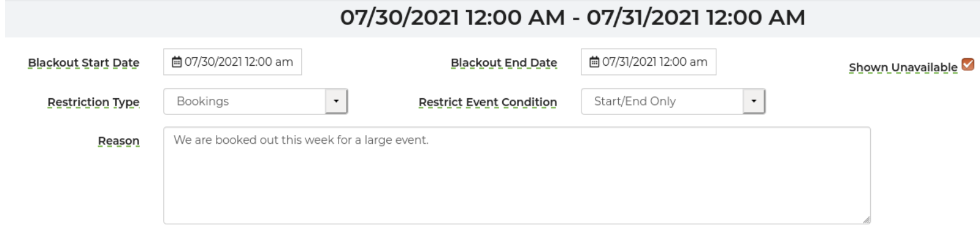Click the Restriction Type label
Screen dimensions: 980x242
tap(93, 102)
